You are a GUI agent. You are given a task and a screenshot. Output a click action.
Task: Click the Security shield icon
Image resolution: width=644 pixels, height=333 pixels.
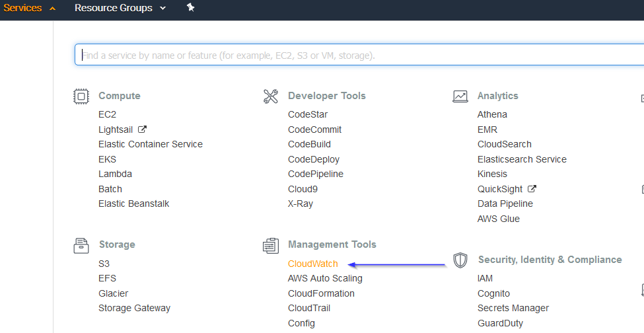tap(460, 260)
